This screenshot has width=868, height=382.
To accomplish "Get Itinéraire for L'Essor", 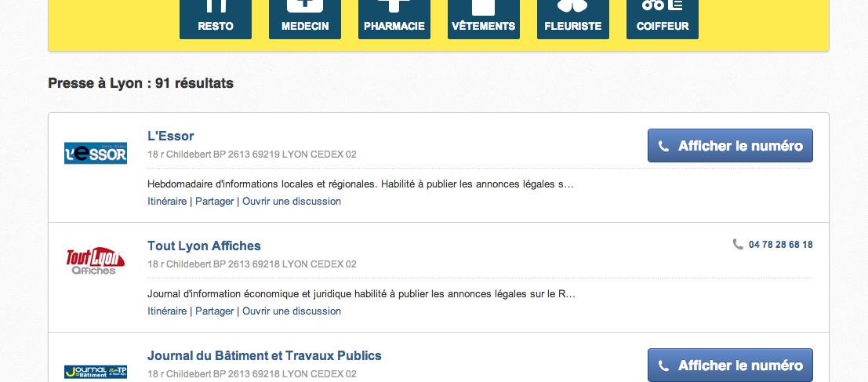I will [x=167, y=201].
